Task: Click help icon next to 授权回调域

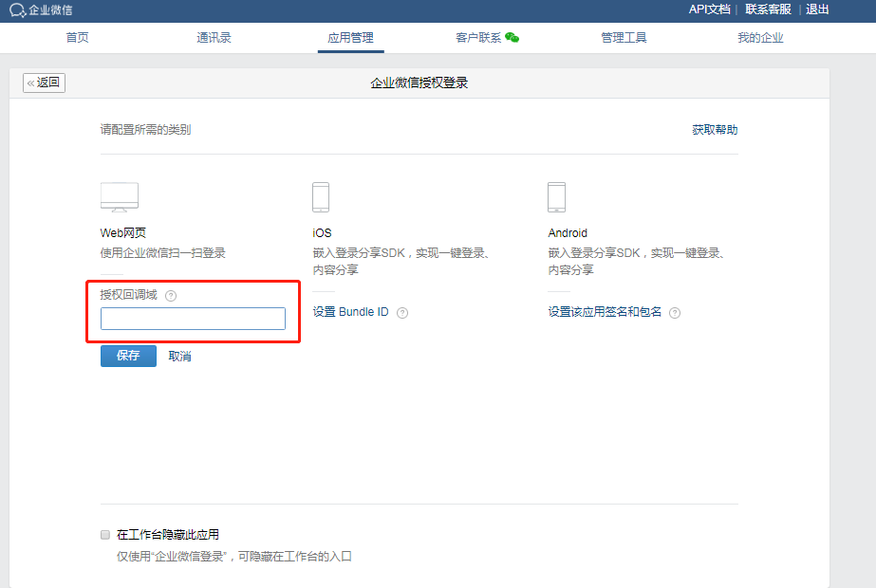Action: [171, 296]
